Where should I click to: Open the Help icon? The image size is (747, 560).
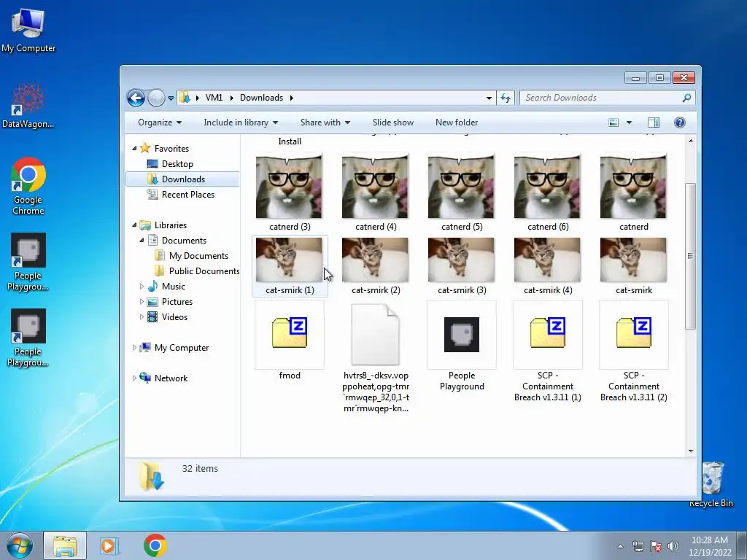pos(680,122)
